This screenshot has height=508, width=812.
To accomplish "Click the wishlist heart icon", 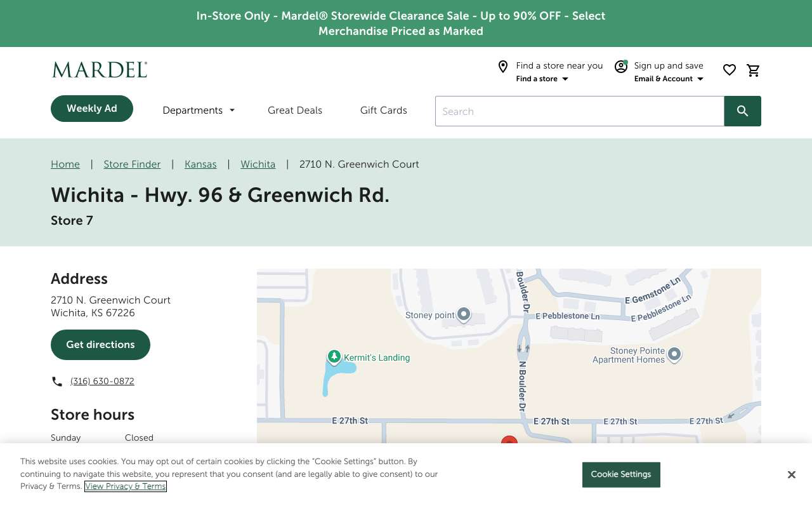I will [730, 70].
